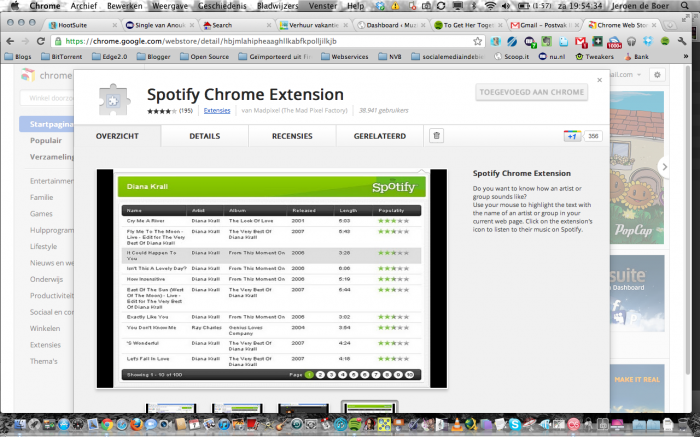Click the forward navigation arrow
Screen dimensions: 700x437
click(x=25, y=42)
